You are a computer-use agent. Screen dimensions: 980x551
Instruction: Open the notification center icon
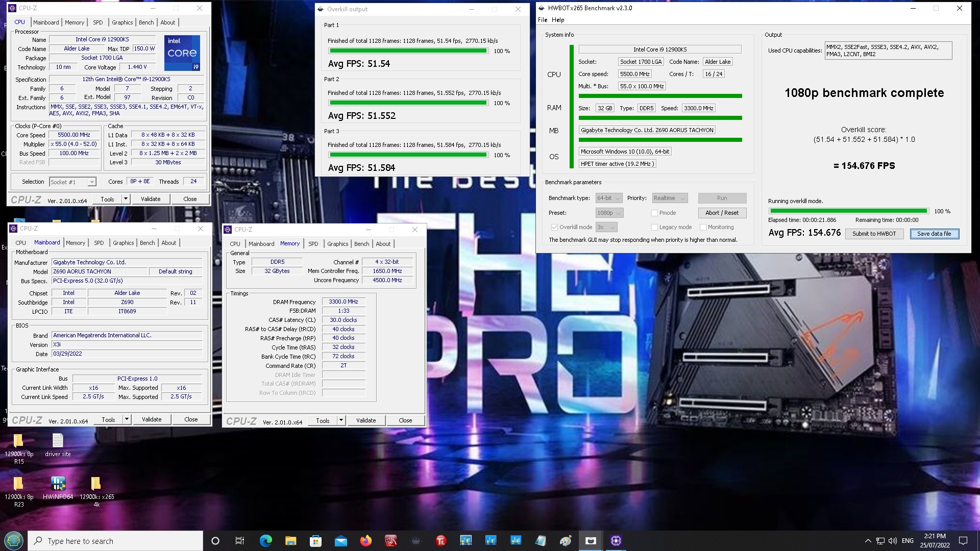(x=963, y=541)
